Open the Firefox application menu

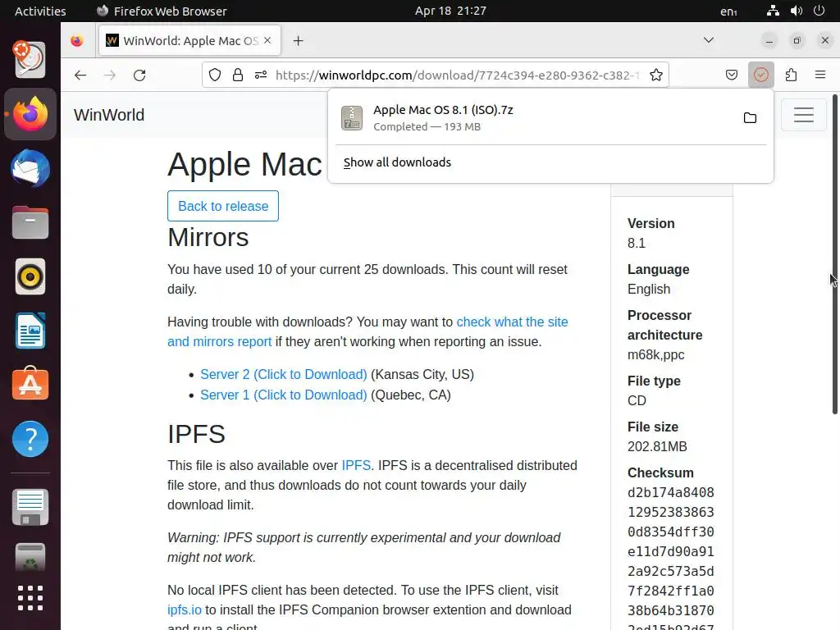coord(820,75)
